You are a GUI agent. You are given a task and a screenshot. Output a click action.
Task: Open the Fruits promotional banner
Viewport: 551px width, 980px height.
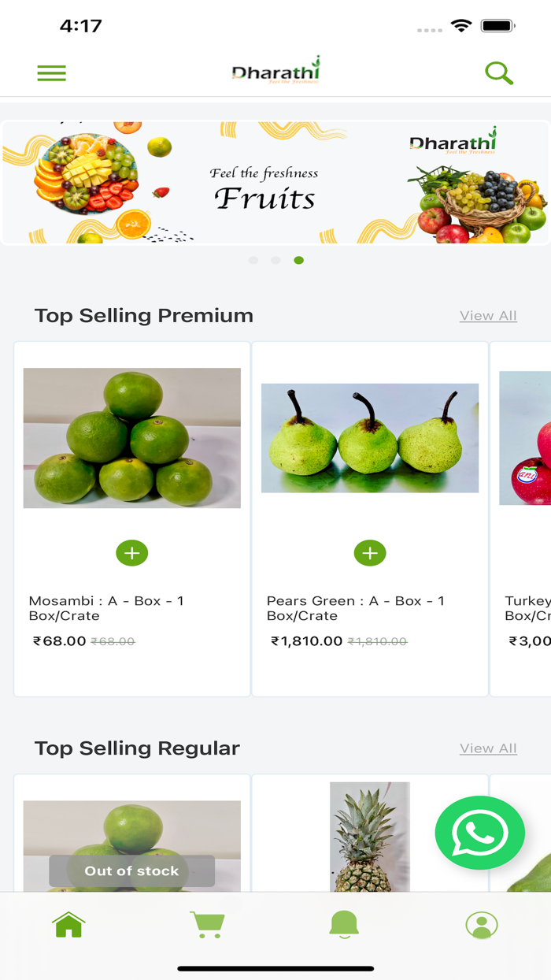click(x=275, y=183)
